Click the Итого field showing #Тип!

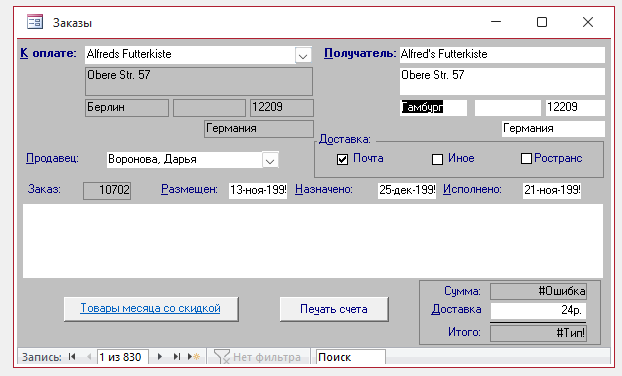[538, 333]
